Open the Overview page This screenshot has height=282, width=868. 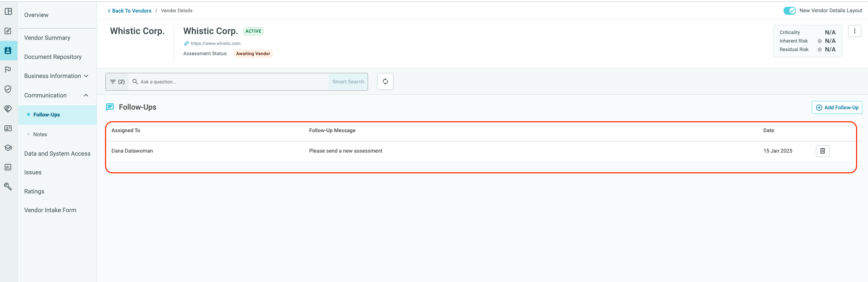click(x=36, y=15)
